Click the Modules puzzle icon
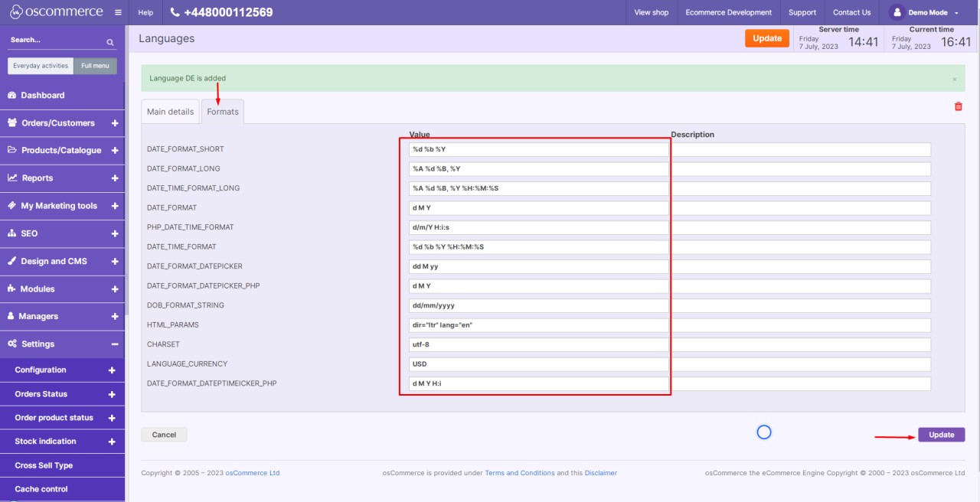The image size is (980, 502). click(x=11, y=288)
